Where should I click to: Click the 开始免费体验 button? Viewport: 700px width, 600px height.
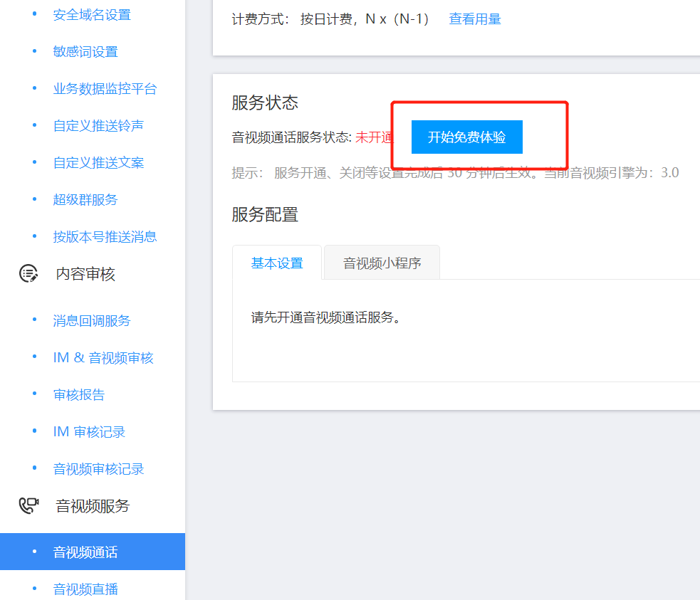pos(466,137)
